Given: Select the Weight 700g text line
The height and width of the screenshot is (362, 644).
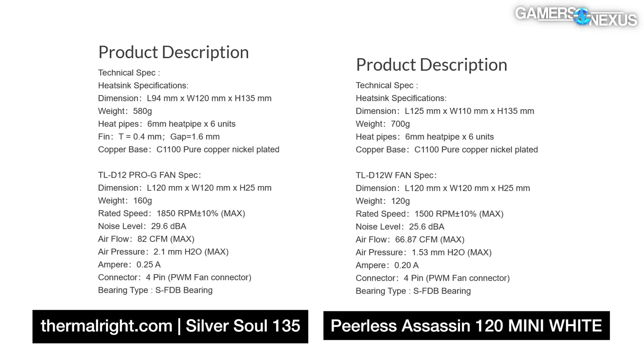Looking at the screenshot, I should pyautogui.click(x=382, y=124).
